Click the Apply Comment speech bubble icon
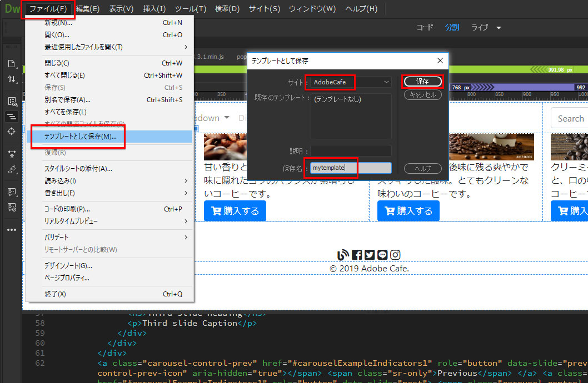Viewport: 588px width, 383px height. (x=11, y=191)
